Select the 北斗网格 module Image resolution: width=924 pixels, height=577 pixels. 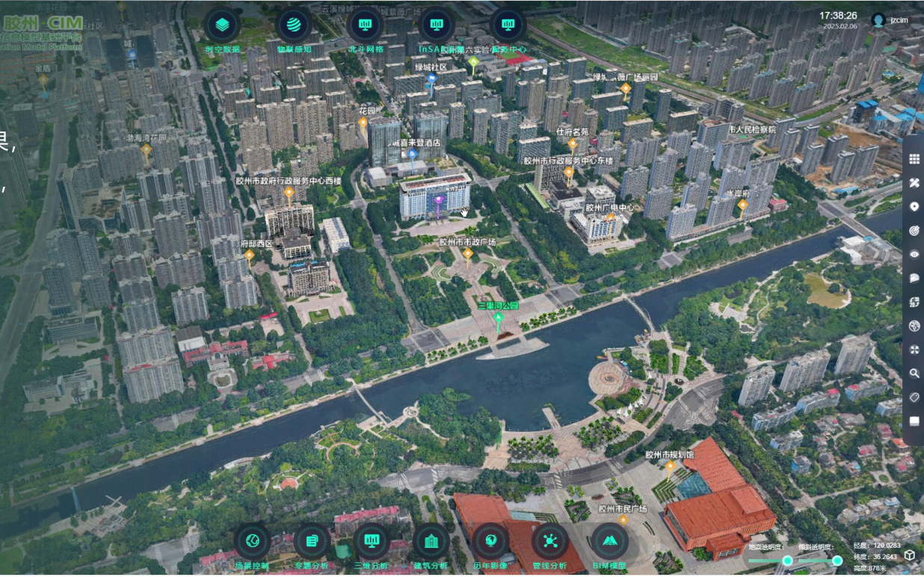366,25
